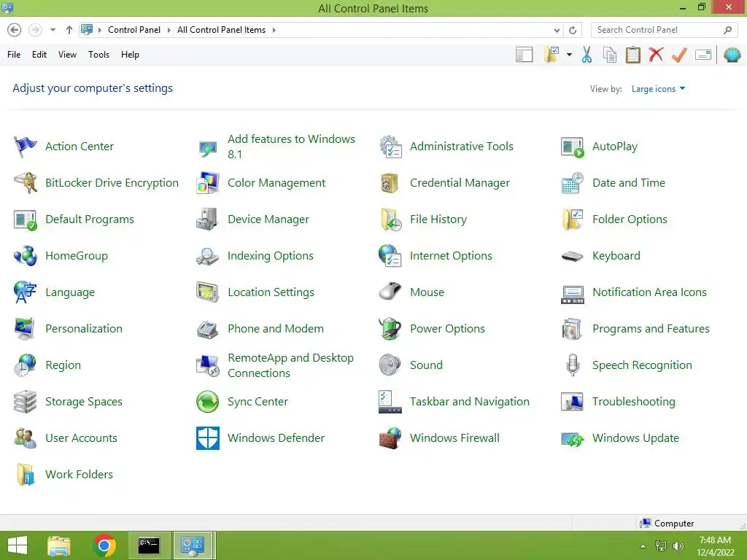Image resolution: width=747 pixels, height=560 pixels.
Task: Switch to Command Prompt taskbar window
Action: (149, 545)
